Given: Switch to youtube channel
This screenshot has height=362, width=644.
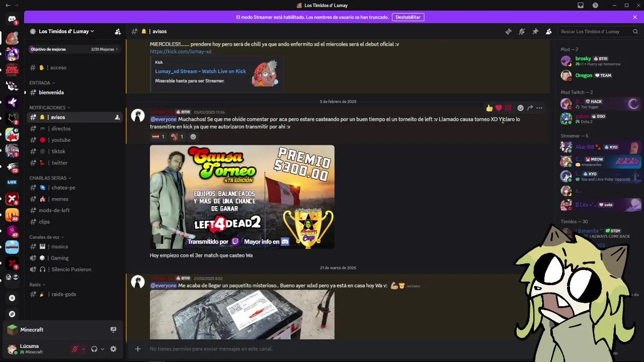Looking at the screenshot, I should [74, 140].
